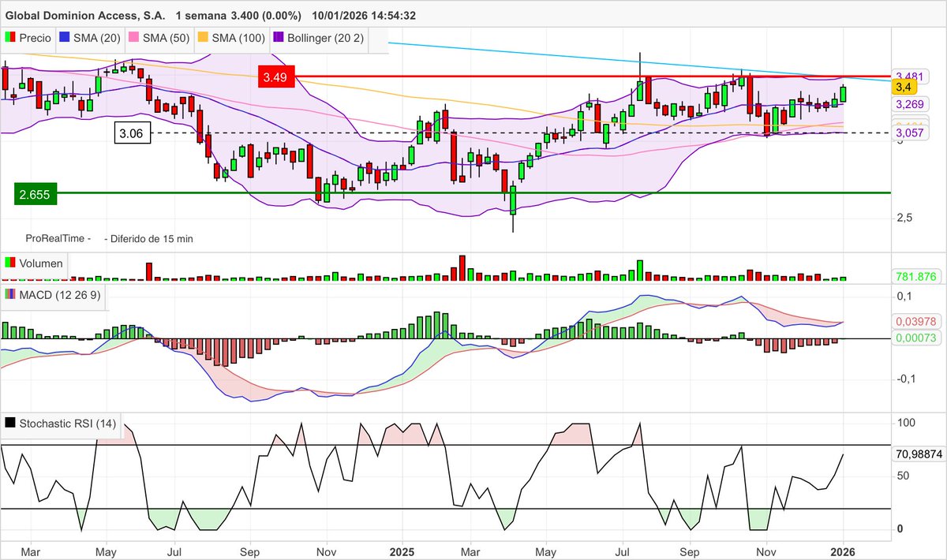This screenshot has width=947, height=560.
Task: Select the green 2.655 support price label
Action: (x=35, y=194)
